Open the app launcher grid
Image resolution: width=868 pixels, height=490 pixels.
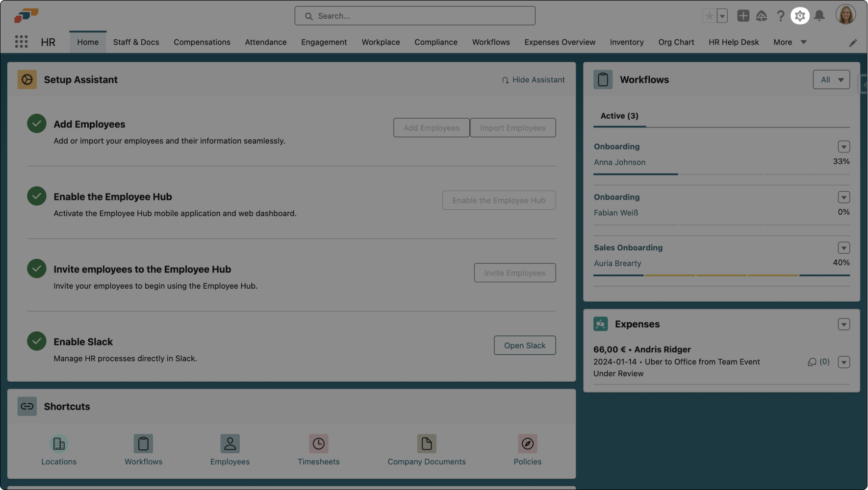click(21, 42)
